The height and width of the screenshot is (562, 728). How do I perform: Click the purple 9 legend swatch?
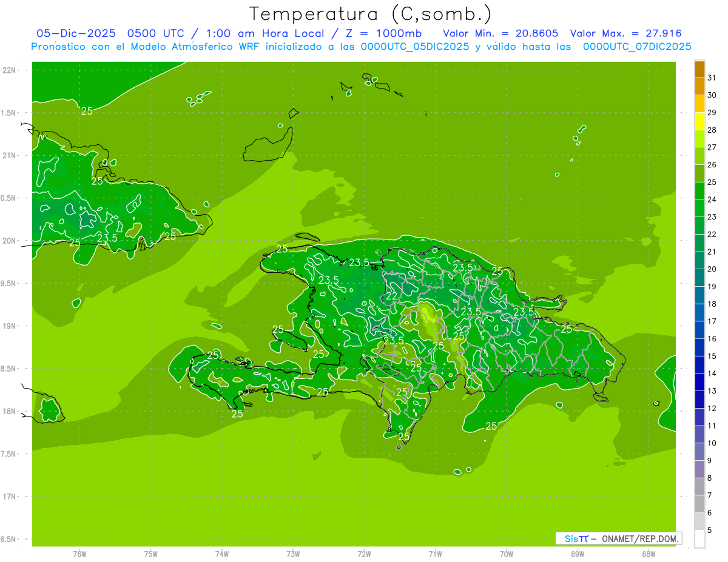pyautogui.click(x=699, y=469)
